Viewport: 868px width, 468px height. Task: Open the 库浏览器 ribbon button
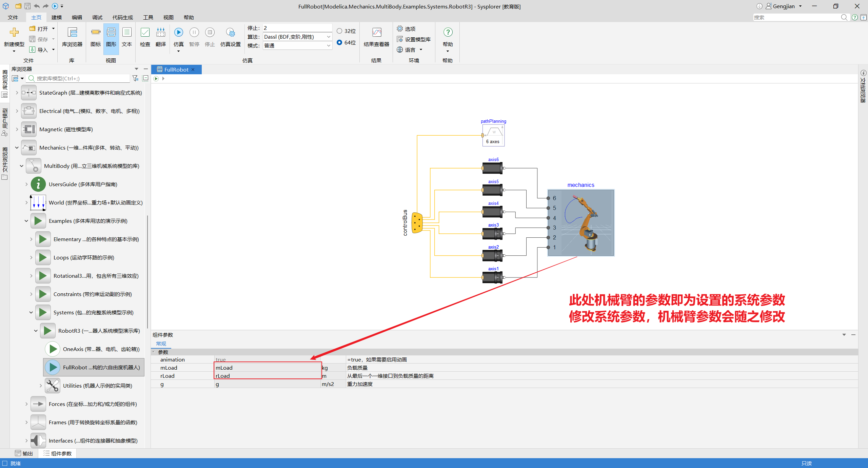[x=72, y=37]
